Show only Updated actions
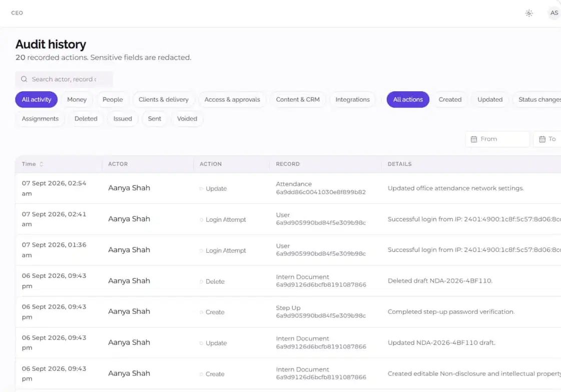The width and height of the screenshot is (561, 392). tap(490, 100)
